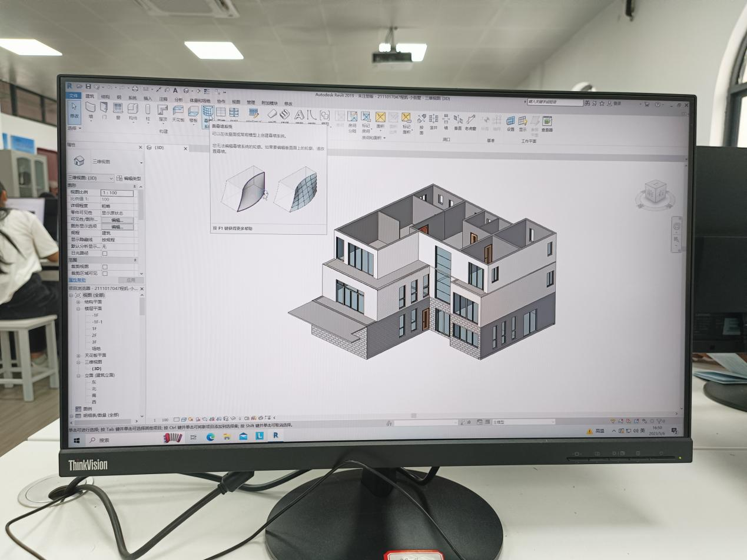Select the Window (窗) tool
747x560 pixels.
(x=118, y=110)
